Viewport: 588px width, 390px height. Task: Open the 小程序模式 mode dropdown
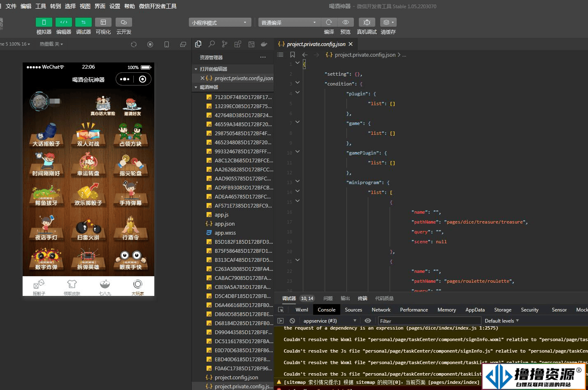[220, 23]
